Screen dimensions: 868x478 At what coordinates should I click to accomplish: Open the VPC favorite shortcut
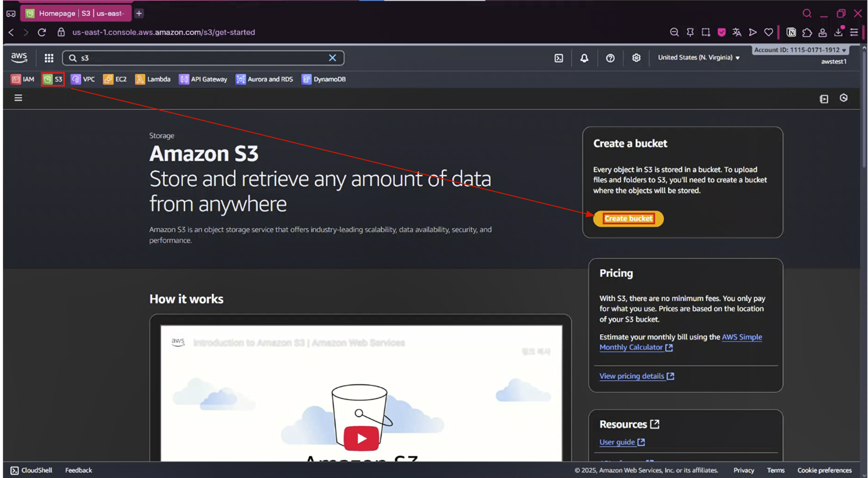[83, 79]
